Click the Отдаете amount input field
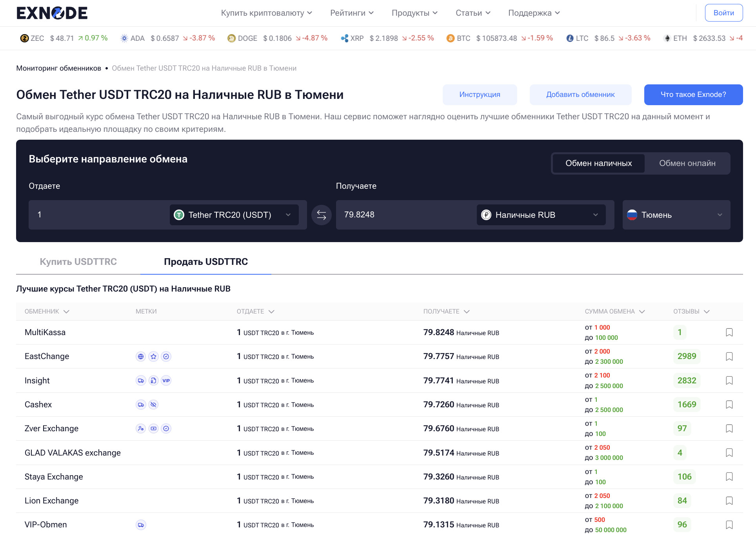 pos(98,215)
